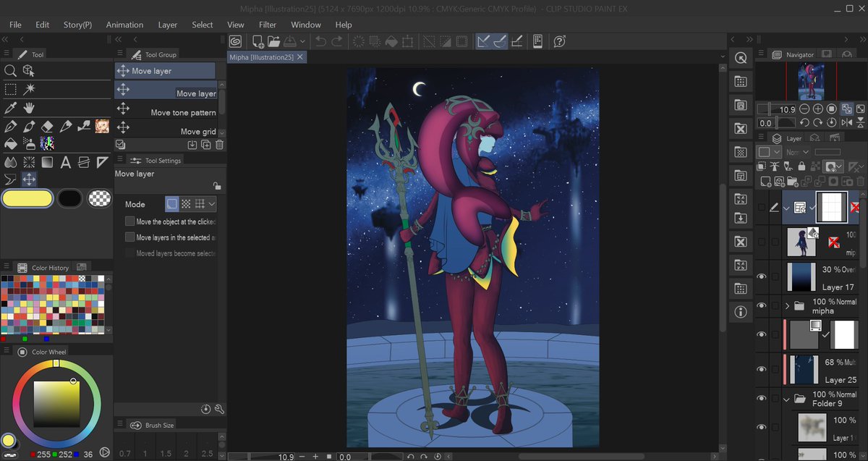Open Layer palette hamburger menu
The image size is (868, 461).
(x=760, y=138)
